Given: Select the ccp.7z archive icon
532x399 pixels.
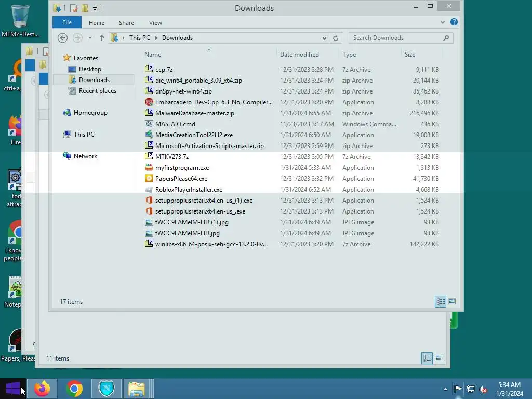Looking at the screenshot, I should tap(149, 69).
